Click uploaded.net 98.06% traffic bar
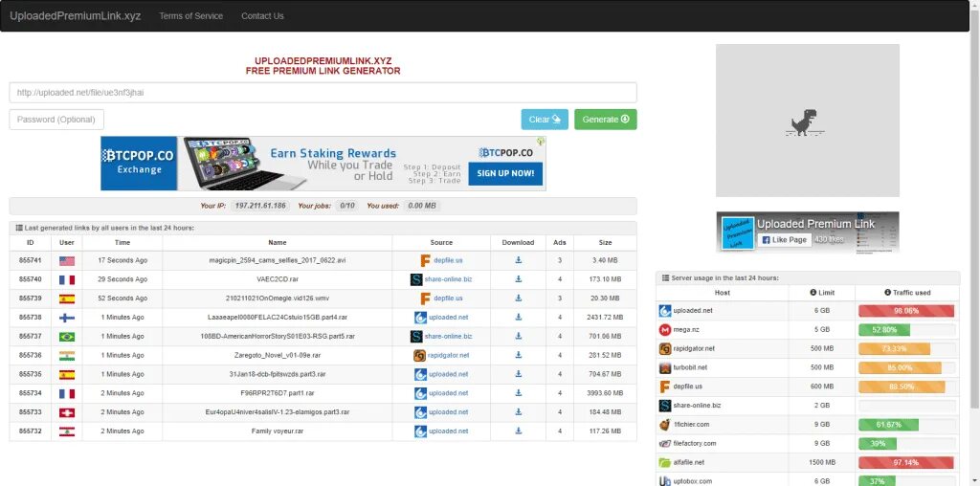Viewport: 980px width, 486px height. (906, 311)
